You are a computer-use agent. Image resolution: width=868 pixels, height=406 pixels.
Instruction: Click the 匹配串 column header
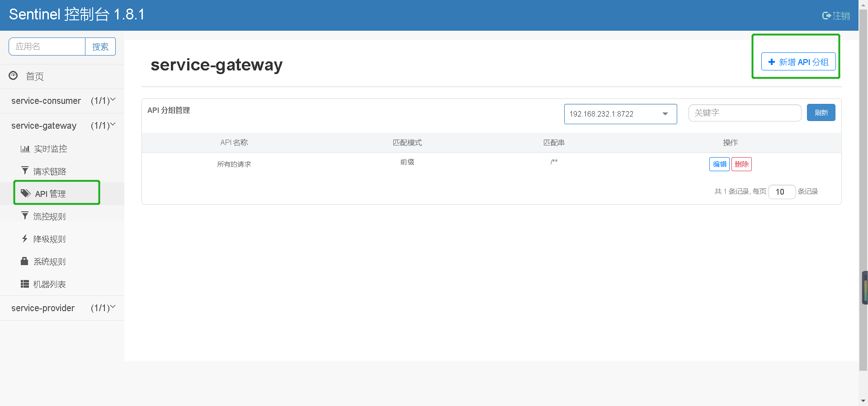point(554,142)
